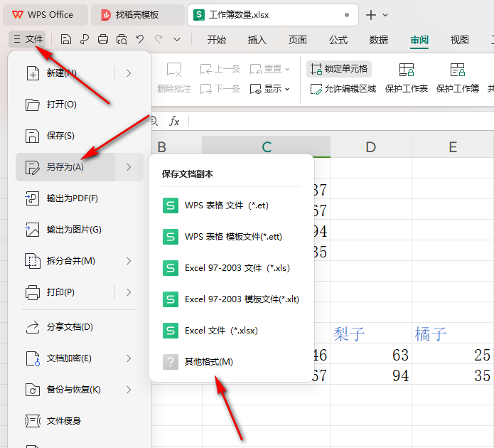The image size is (494, 448).
Task: Click the cell containing 梨子
Action: pos(371,333)
